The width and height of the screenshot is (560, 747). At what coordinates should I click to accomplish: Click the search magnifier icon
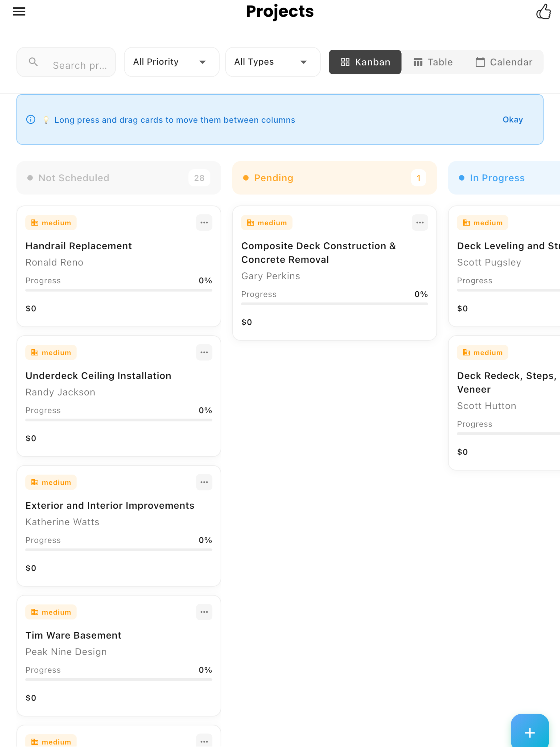click(x=33, y=62)
